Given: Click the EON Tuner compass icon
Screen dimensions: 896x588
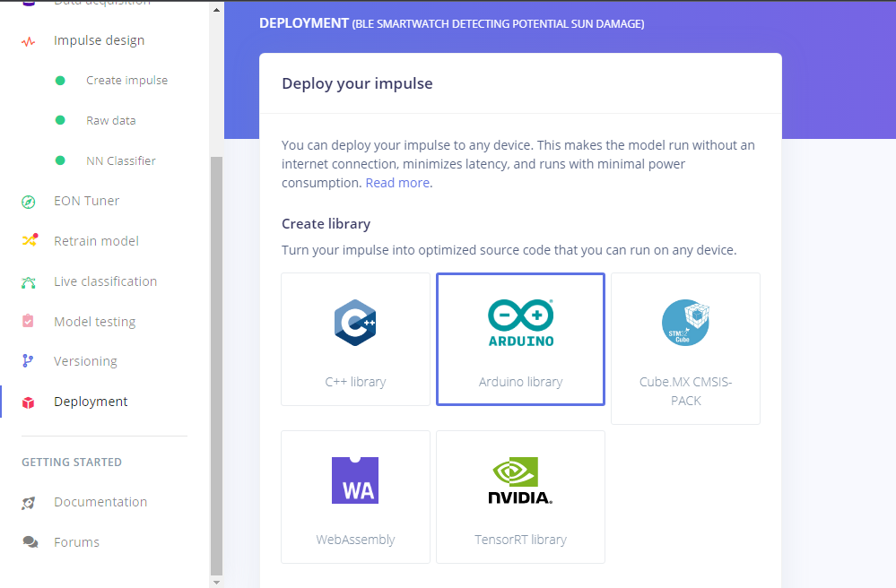Looking at the screenshot, I should click(x=28, y=202).
